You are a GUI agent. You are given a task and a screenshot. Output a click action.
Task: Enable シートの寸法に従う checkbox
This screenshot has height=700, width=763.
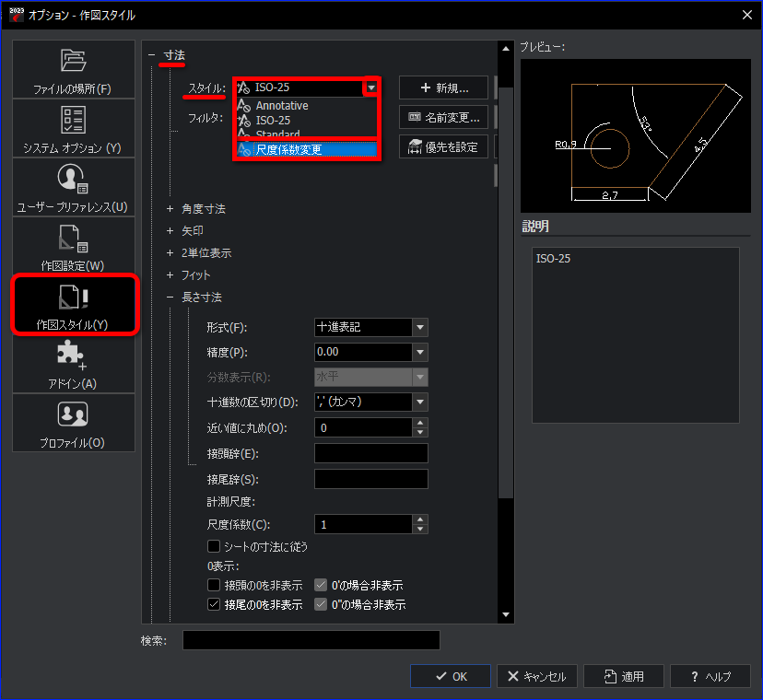coord(214,546)
